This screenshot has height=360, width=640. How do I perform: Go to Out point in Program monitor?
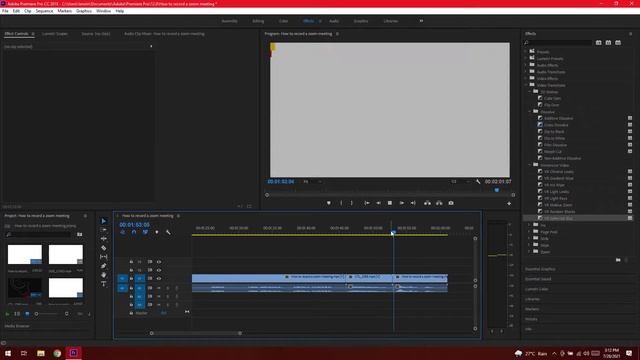click(x=413, y=203)
